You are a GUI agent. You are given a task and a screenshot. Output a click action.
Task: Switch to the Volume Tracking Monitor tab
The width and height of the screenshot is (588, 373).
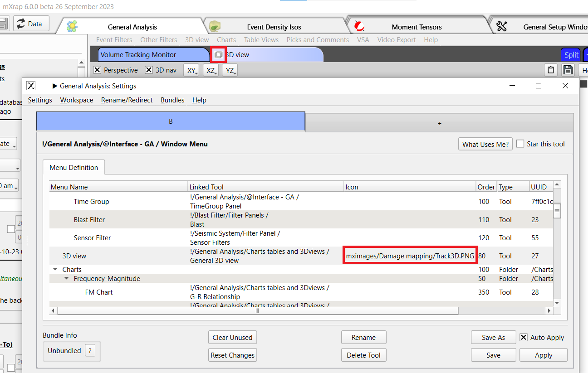click(x=138, y=54)
